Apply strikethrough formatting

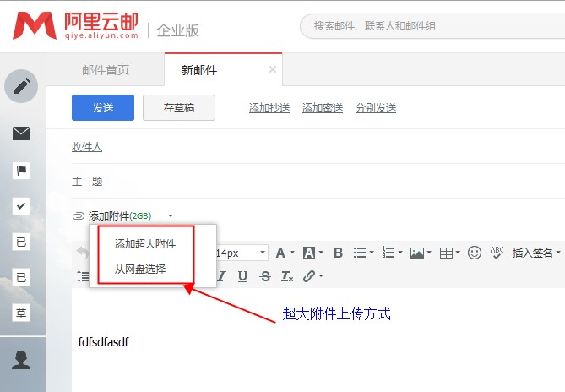coord(265,276)
